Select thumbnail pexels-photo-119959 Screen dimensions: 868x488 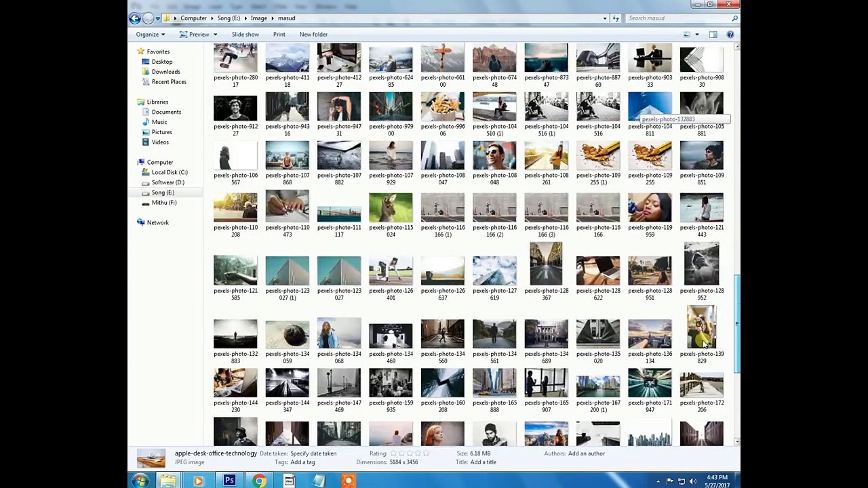point(650,207)
